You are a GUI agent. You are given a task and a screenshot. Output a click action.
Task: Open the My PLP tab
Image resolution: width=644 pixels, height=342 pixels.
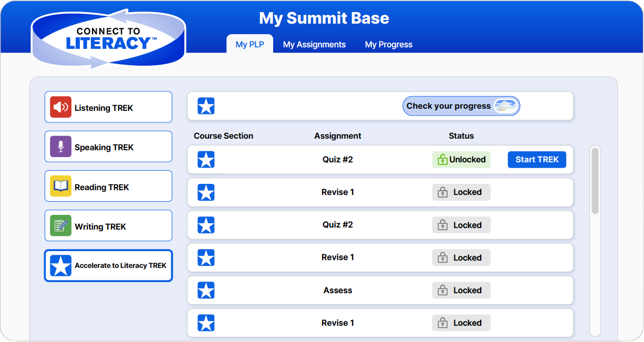click(250, 45)
